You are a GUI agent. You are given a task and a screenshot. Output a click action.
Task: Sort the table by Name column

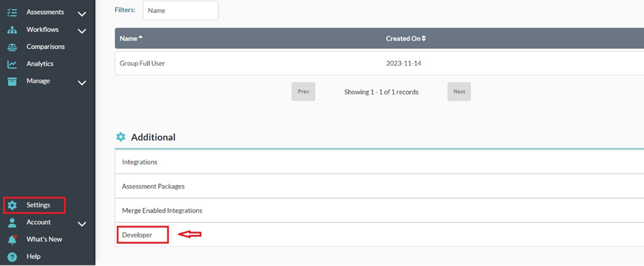(131, 38)
